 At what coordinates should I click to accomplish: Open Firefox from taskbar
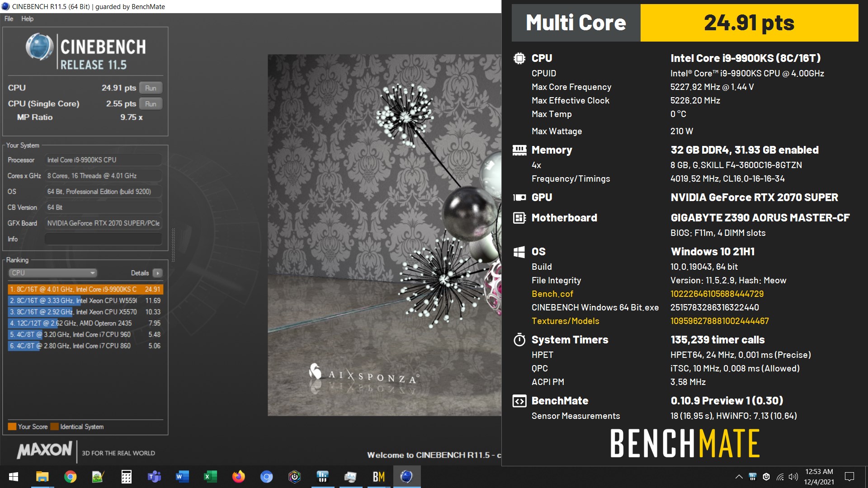(x=238, y=477)
